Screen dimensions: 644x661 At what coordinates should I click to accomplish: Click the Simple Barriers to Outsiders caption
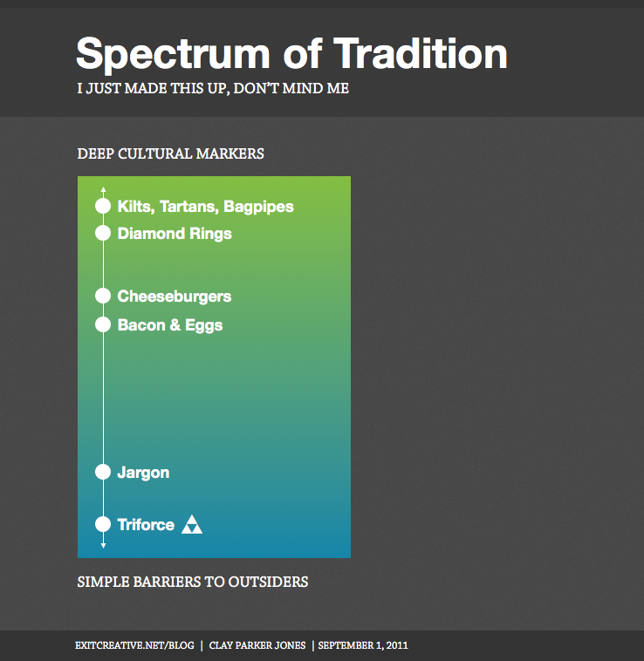[193, 583]
